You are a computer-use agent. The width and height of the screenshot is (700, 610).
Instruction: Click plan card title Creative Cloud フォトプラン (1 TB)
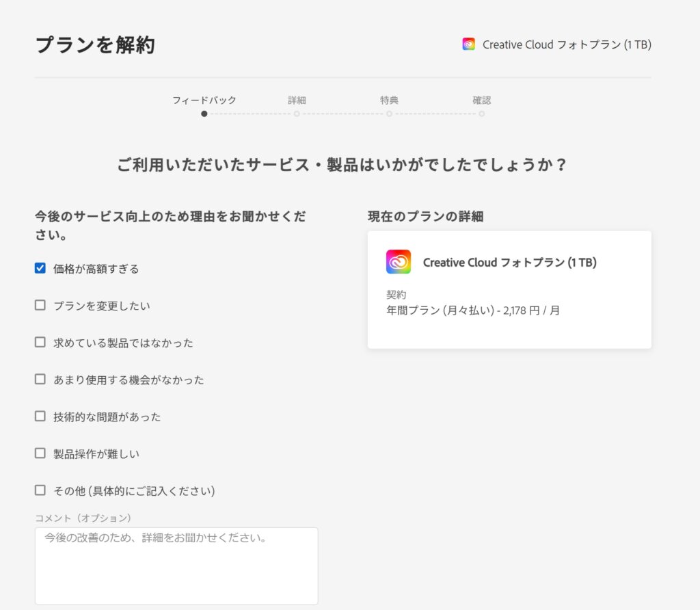(510, 263)
